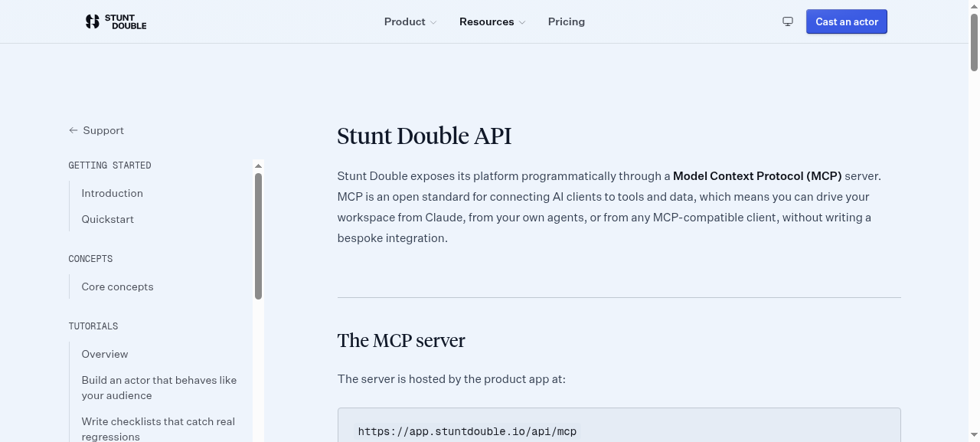Viewport: 980px width, 442px height.
Task: Click bold Model Context Protocol (MCP) text
Action: (x=757, y=175)
